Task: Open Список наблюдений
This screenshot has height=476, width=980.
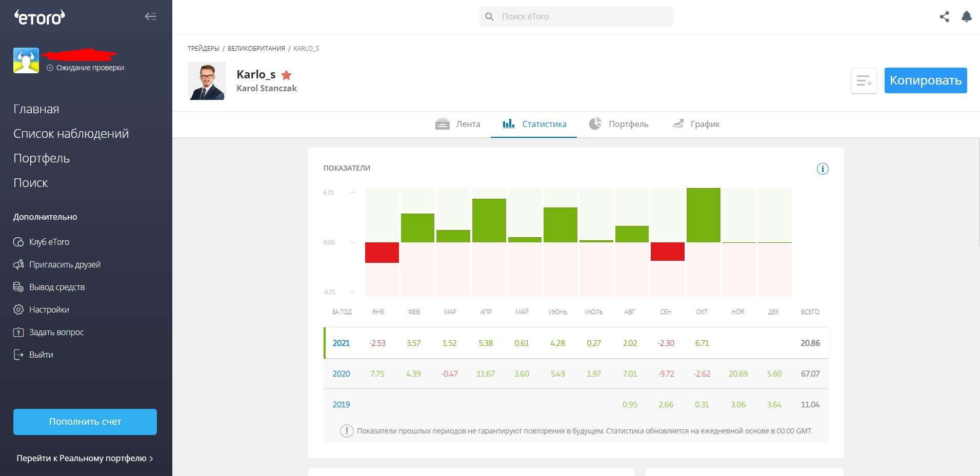Action: [71, 134]
